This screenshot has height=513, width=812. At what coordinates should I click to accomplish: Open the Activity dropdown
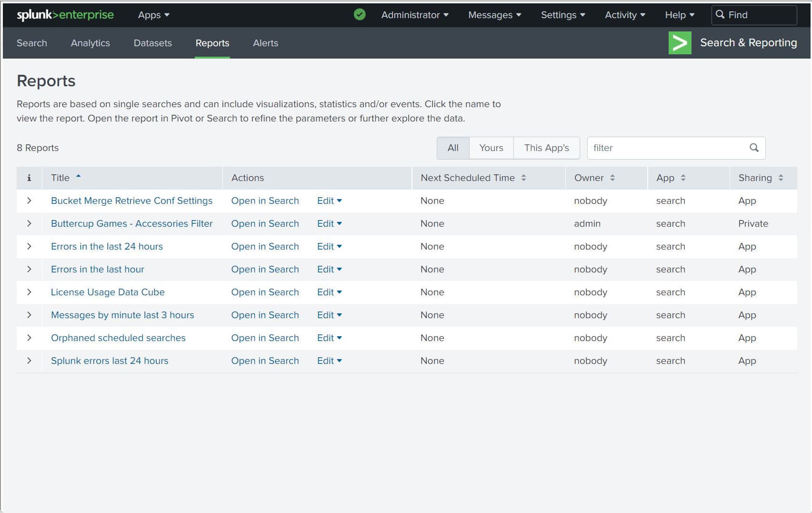[625, 15]
